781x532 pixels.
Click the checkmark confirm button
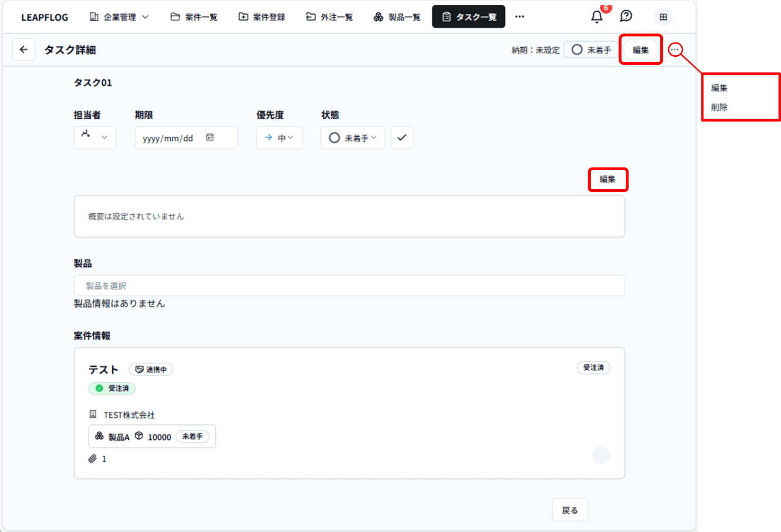pyautogui.click(x=401, y=138)
